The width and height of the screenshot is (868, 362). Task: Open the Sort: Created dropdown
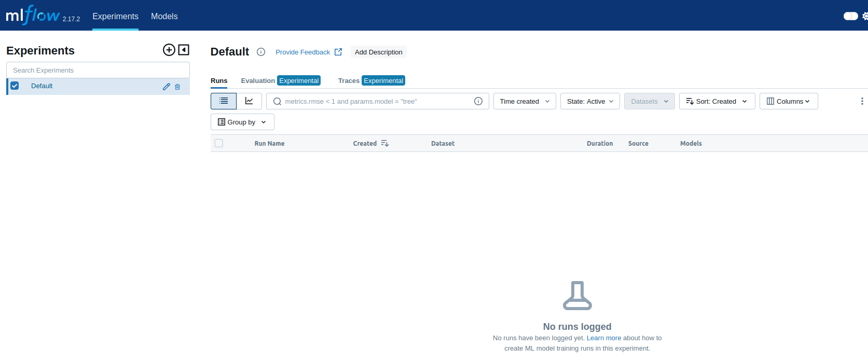coord(717,101)
